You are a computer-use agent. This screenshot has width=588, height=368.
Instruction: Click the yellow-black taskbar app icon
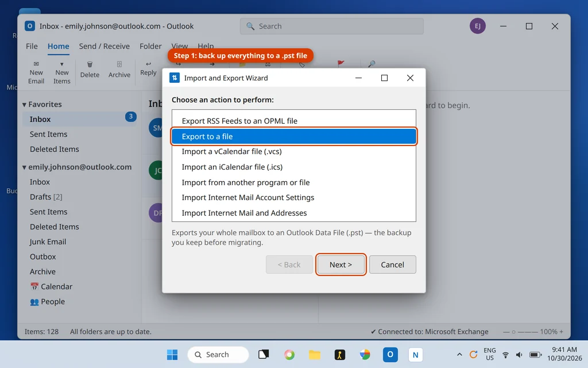340,354
